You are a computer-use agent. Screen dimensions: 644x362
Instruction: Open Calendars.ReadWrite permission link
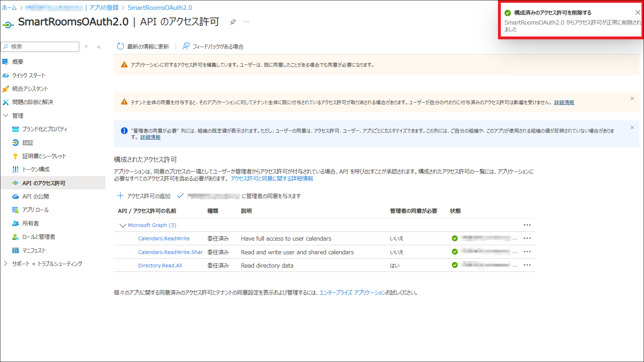tap(164, 239)
